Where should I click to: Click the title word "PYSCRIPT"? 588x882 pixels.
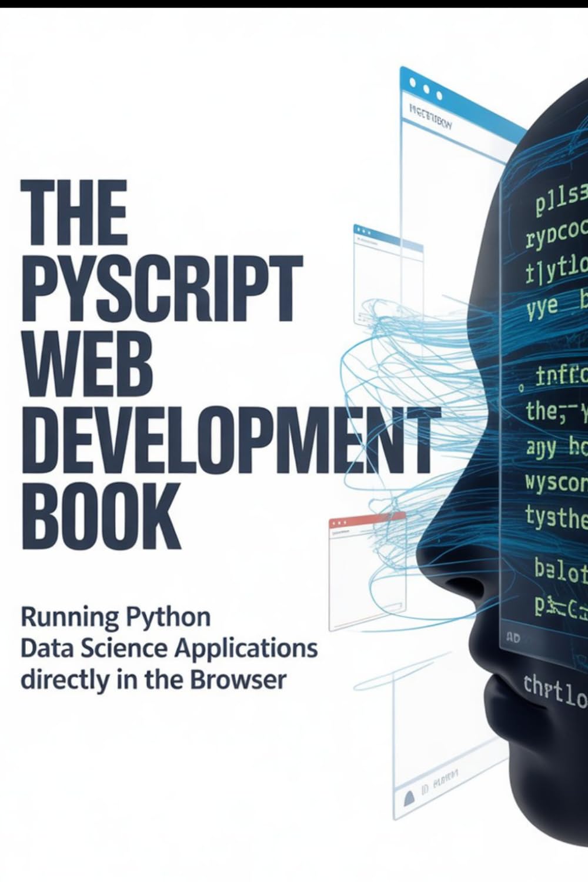click(x=162, y=289)
